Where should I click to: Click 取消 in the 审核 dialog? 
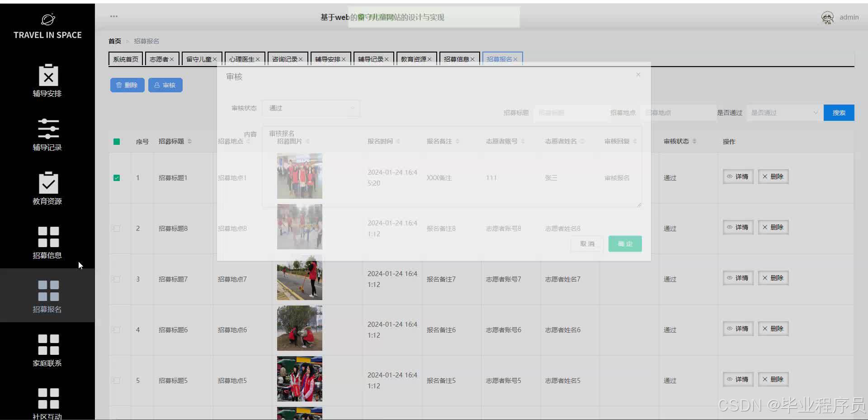tap(587, 244)
